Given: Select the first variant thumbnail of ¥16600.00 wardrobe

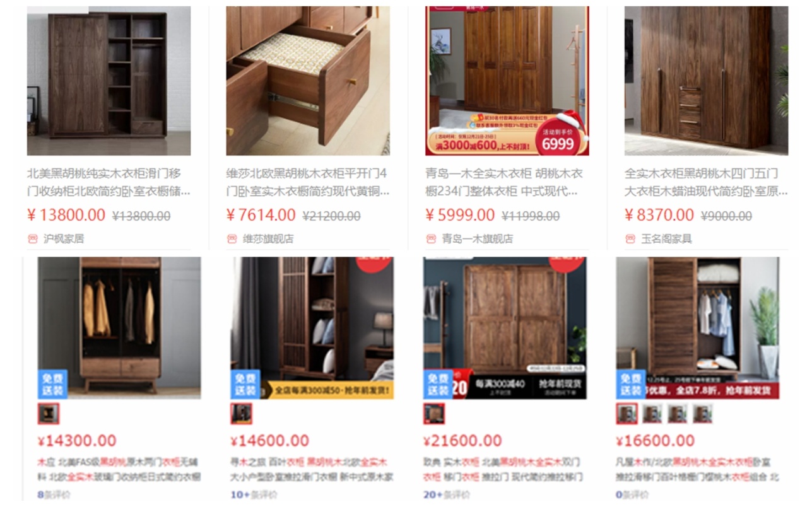Looking at the screenshot, I should 627,414.
